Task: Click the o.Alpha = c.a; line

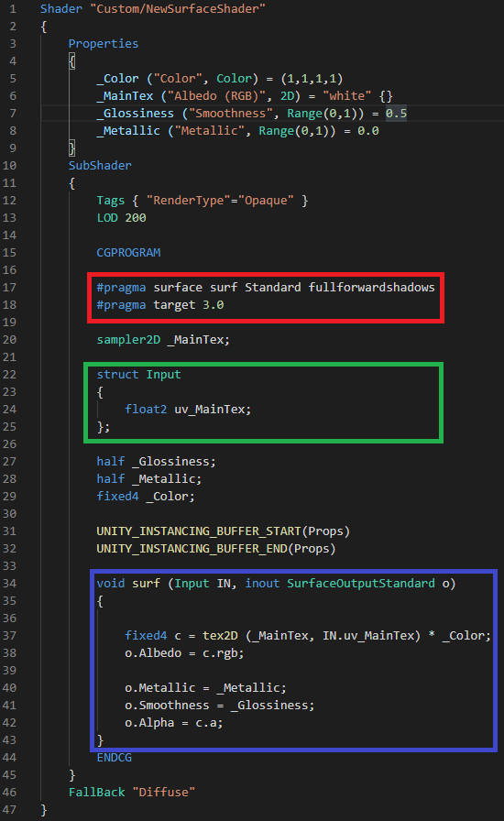Action: point(174,723)
